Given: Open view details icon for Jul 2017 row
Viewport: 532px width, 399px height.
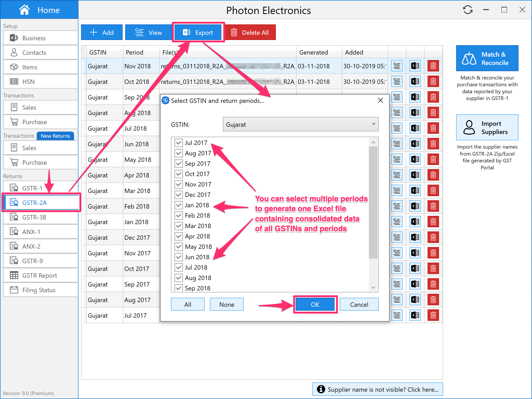Looking at the screenshot, I should (x=397, y=315).
